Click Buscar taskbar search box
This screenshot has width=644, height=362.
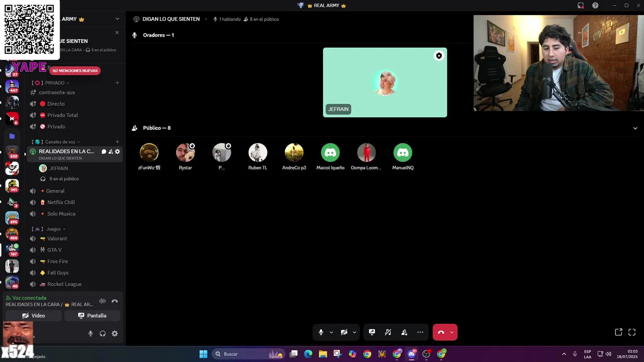(249, 354)
